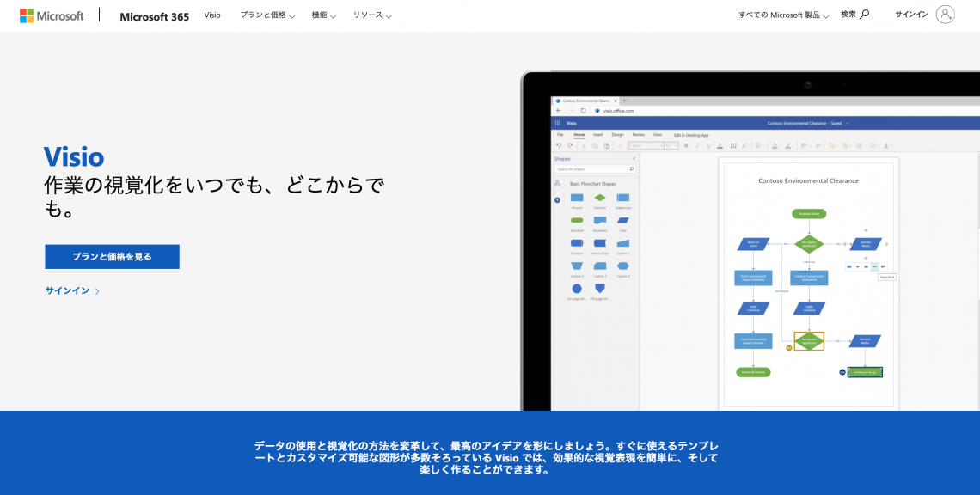Click Edit in Desktop App
Screen dimensions: 980x495
click(691, 135)
